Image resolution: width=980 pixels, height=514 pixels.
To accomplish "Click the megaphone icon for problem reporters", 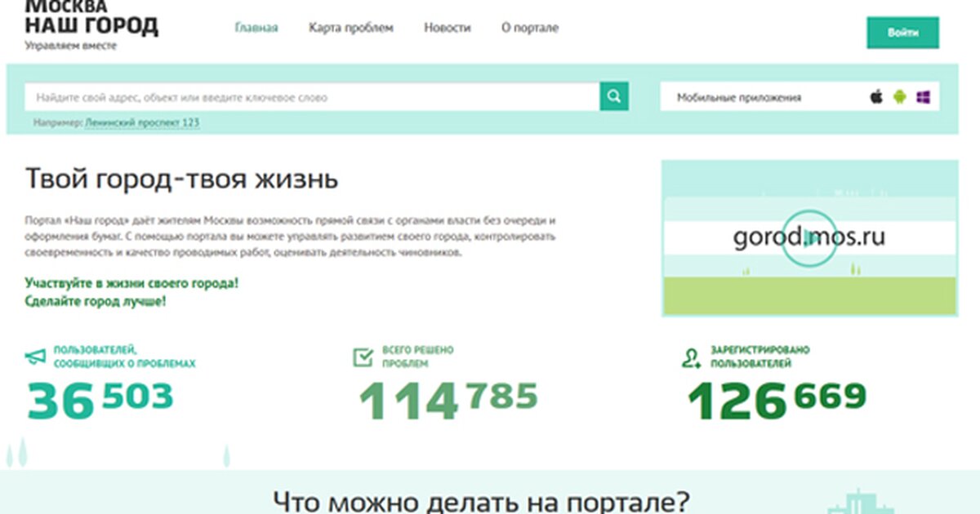I will coord(35,357).
